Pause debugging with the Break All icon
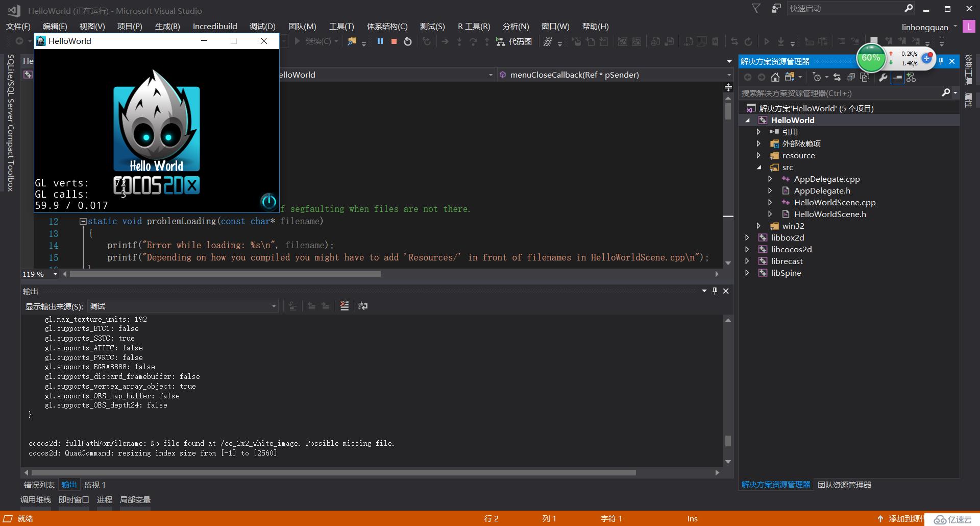980x526 pixels. 380,41
